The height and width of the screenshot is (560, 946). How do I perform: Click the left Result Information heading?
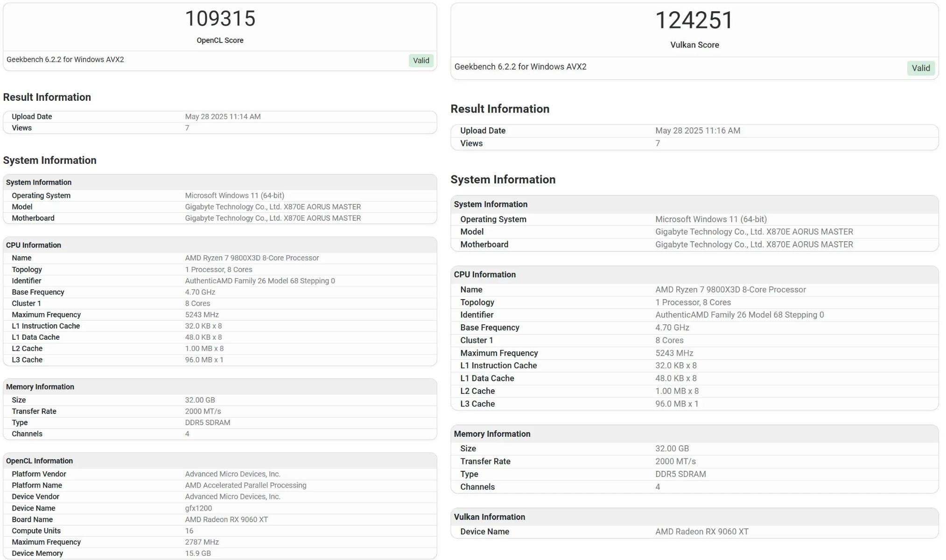point(47,97)
